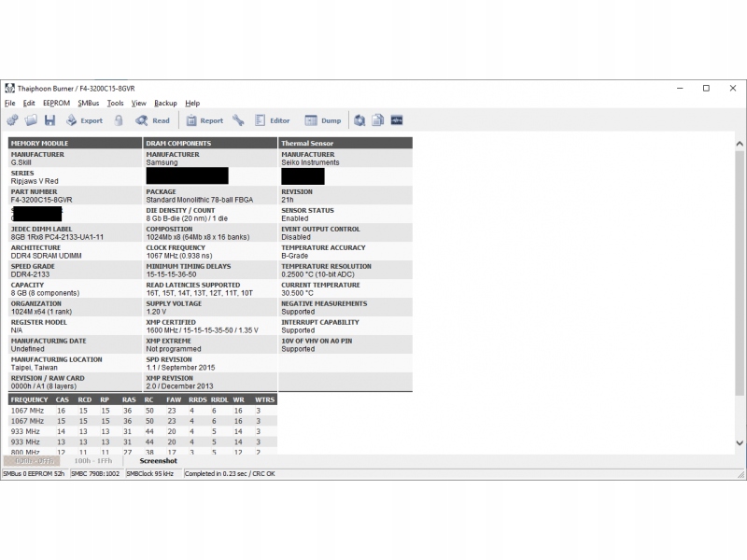Select the Screenshot tab

pos(158,460)
